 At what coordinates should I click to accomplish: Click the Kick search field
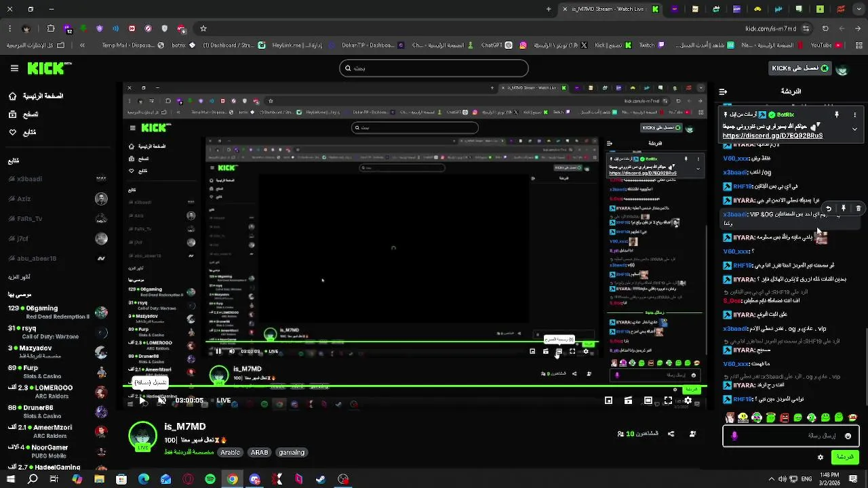[434, 68]
